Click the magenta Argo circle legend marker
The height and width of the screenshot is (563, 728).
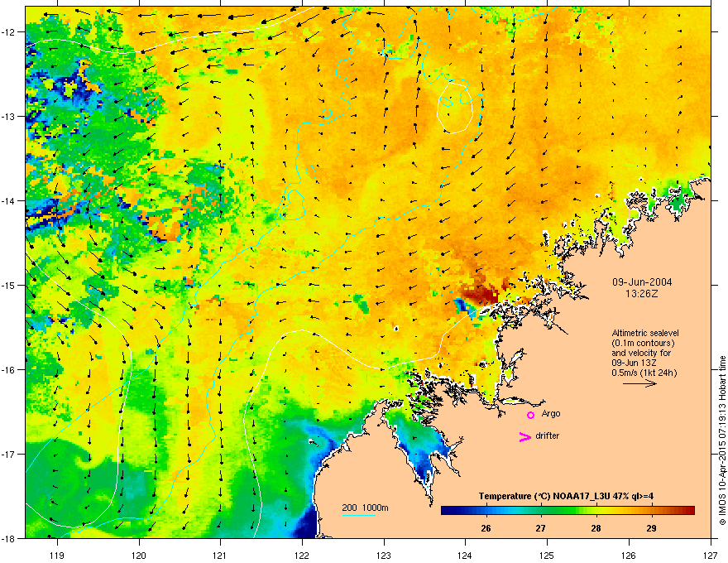530,415
